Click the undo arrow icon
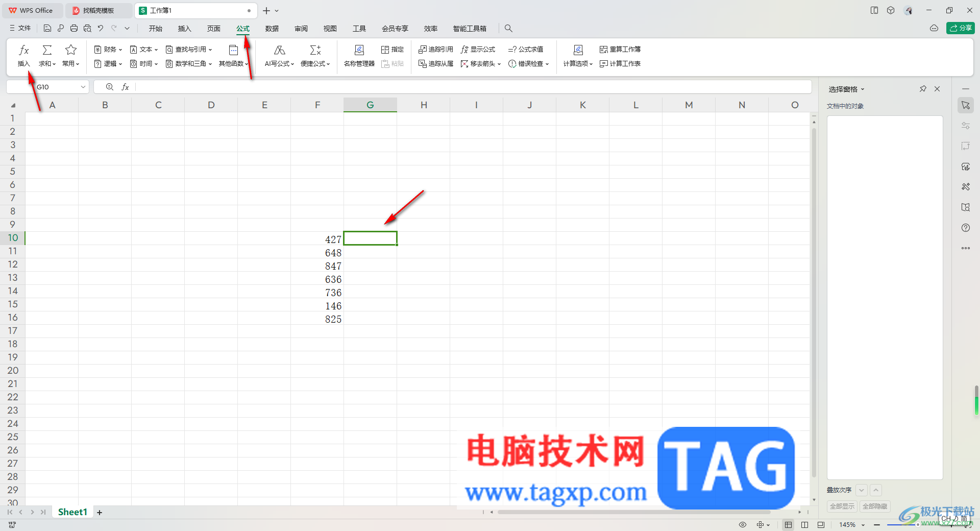 click(x=101, y=29)
